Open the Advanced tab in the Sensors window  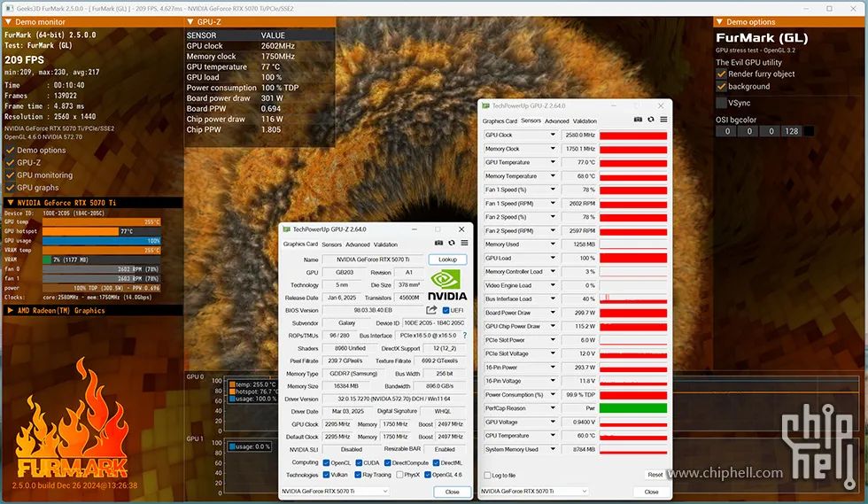[557, 120]
